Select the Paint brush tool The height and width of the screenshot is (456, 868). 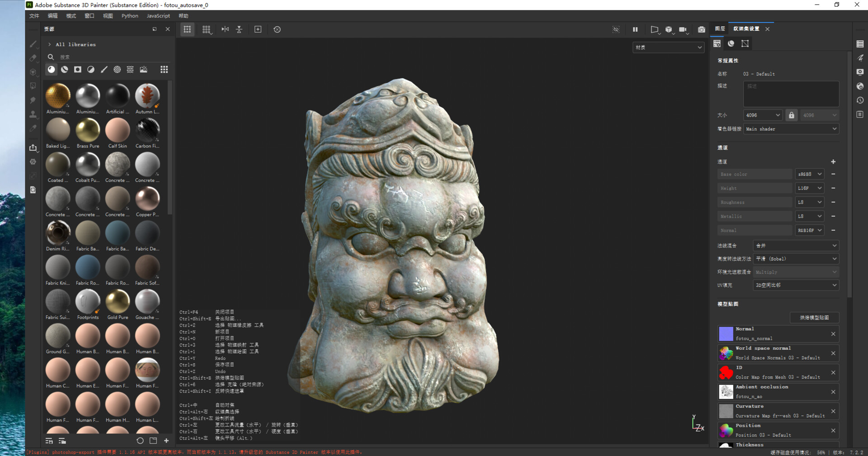click(x=33, y=44)
